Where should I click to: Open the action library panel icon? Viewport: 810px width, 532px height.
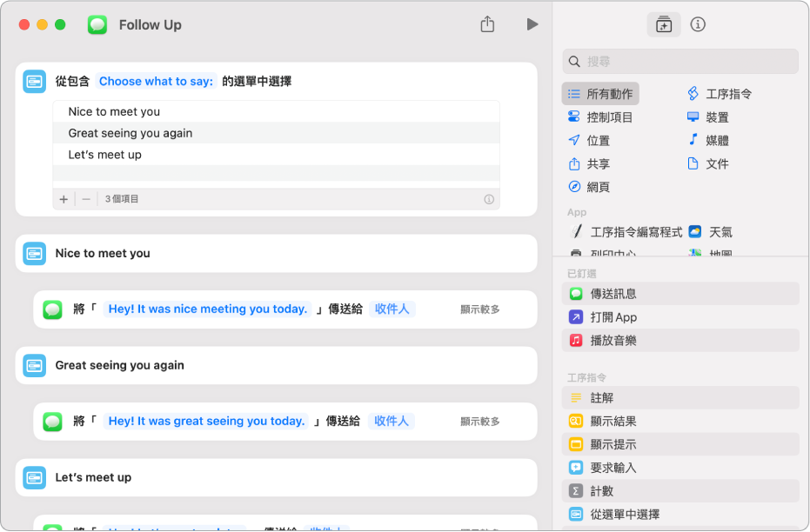664,24
